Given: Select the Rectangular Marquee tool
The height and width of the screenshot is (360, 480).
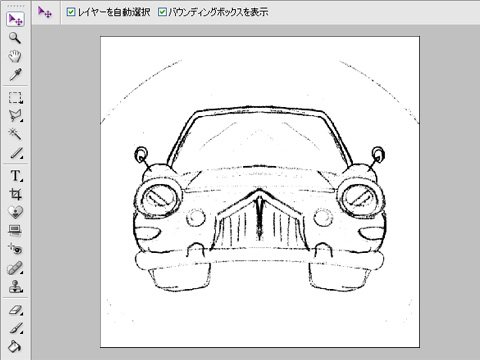Looking at the screenshot, I should tap(15, 98).
